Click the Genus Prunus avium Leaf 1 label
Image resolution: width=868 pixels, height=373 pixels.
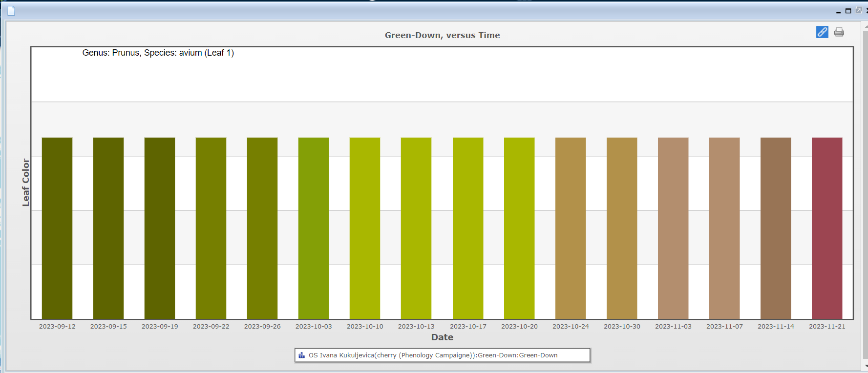tap(158, 53)
